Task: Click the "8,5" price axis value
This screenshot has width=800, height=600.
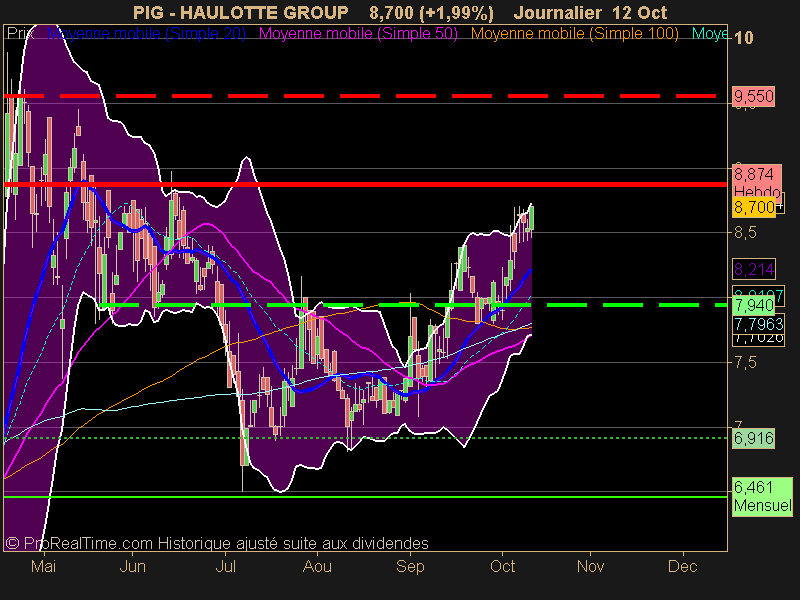Action: [x=745, y=233]
